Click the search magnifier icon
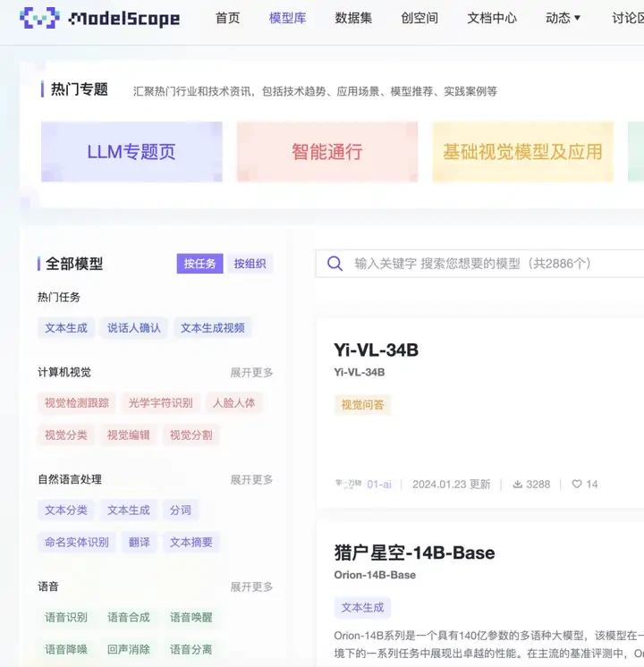This screenshot has height=667, width=644. 335,264
